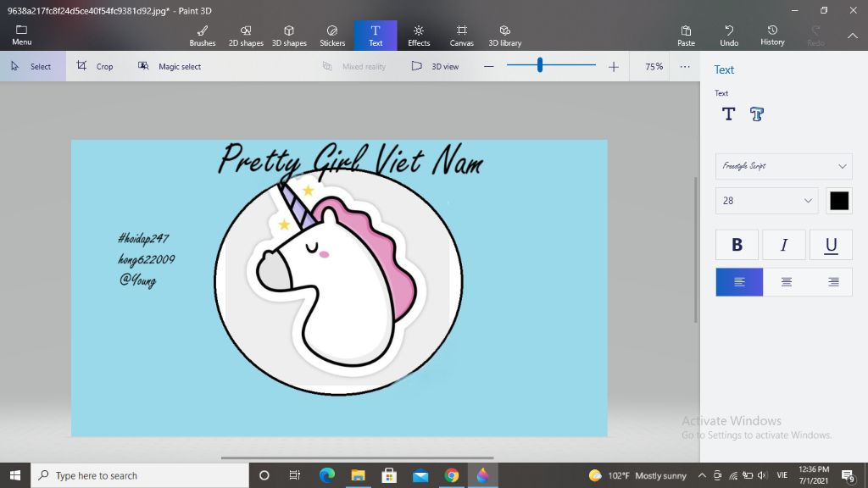Viewport: 868px width, 488px height.
Task: Click the @Young text on canvas
Action: pyautogui.click(x=137, y=280)
